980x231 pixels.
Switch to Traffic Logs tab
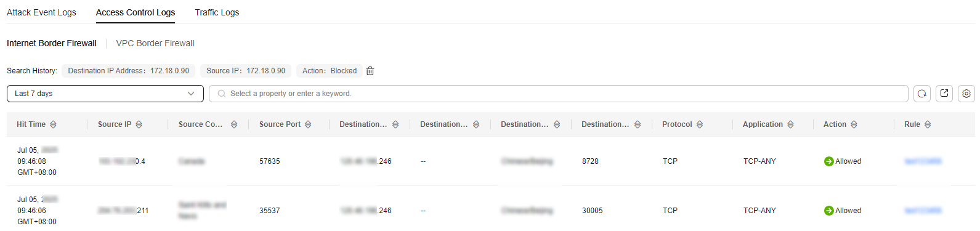[217, 12]
